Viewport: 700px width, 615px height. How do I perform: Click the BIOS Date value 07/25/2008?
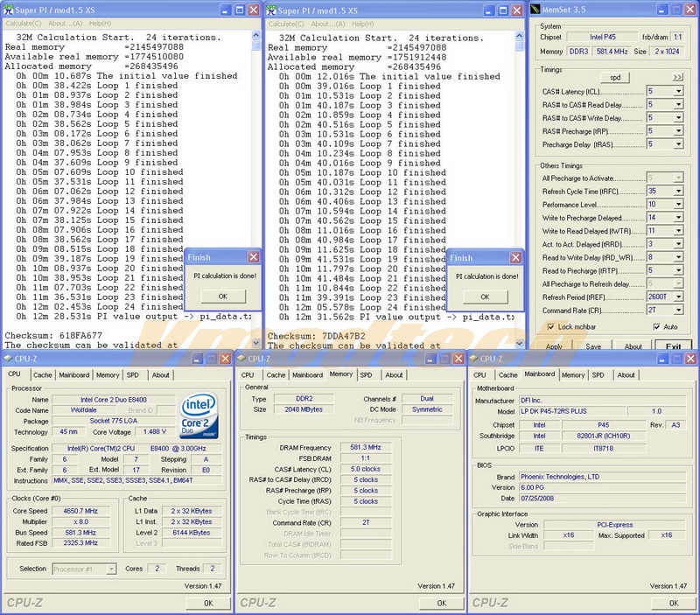(x=602, y=498)
